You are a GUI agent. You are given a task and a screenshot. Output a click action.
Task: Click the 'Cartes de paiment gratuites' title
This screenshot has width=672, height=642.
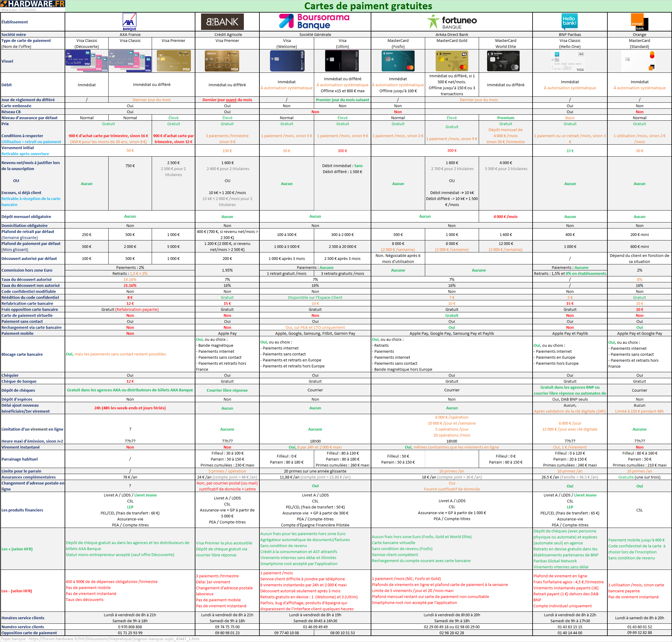coord(368,6)
